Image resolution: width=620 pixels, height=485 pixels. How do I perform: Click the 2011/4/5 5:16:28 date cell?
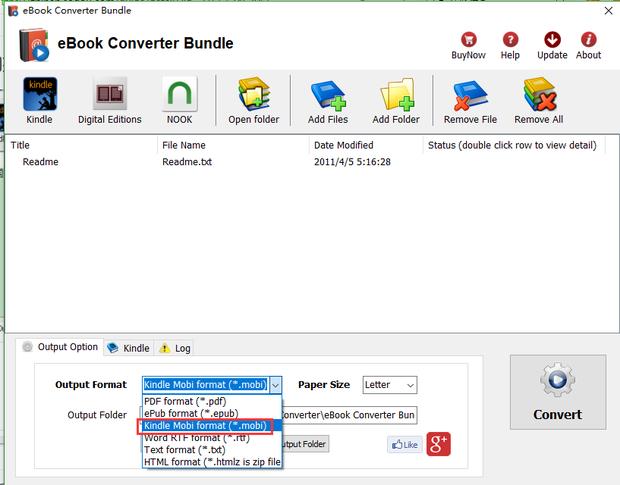(352, 162)
